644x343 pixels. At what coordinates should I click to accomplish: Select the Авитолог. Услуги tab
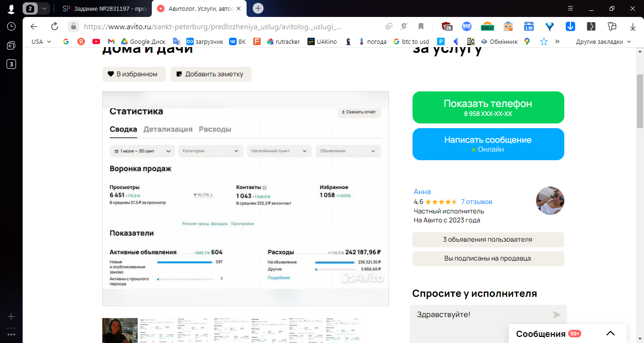pyautogui.click(x=199, y=8)
